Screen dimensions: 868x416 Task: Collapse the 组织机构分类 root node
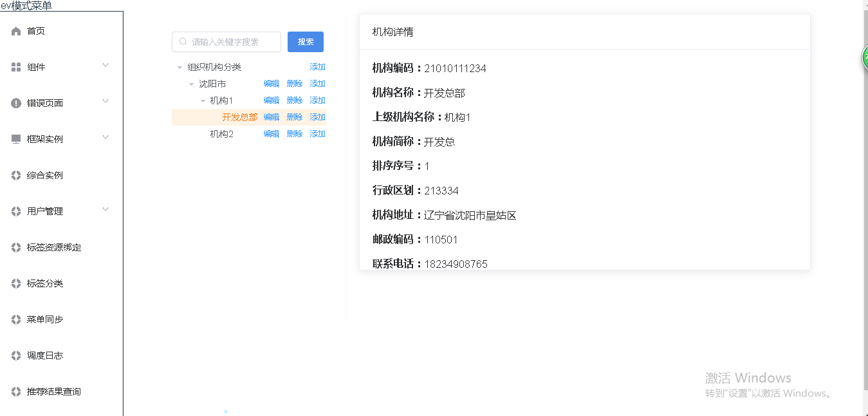[x=180, y=66]
